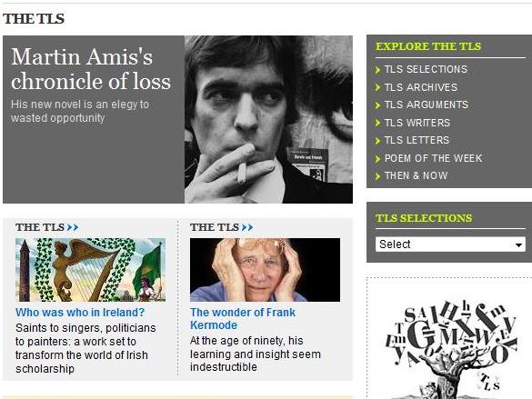Viewport: 532px width, 399px height.
Task: Open the TLS Letters menu link
Action: [x=417, y=140]
